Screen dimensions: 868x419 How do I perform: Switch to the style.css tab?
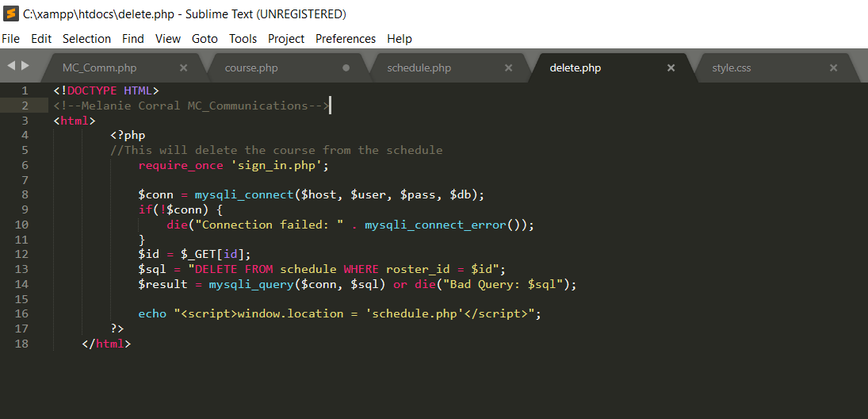pyautogui.click(x=732, y=68)
